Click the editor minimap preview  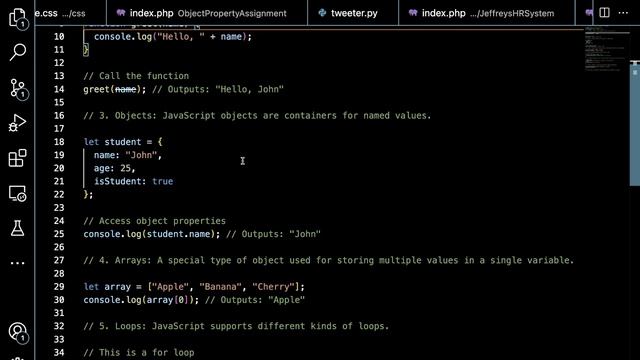[x=606, y=49]
